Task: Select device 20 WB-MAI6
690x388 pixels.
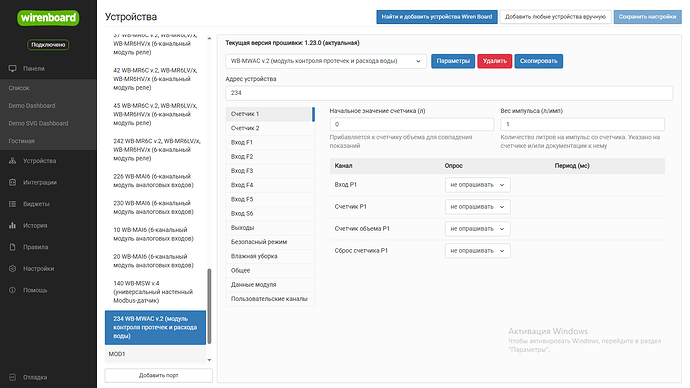Action: pos(155,261)
